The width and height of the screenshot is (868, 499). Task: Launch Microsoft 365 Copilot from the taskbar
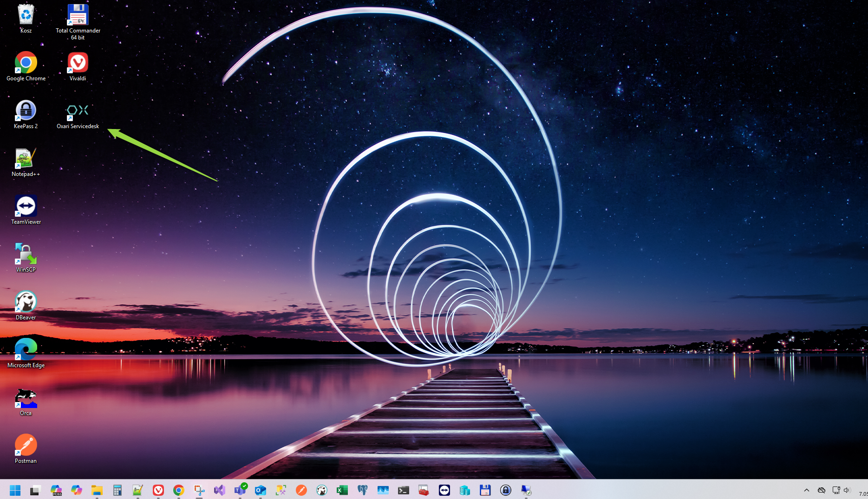[56, 490]
